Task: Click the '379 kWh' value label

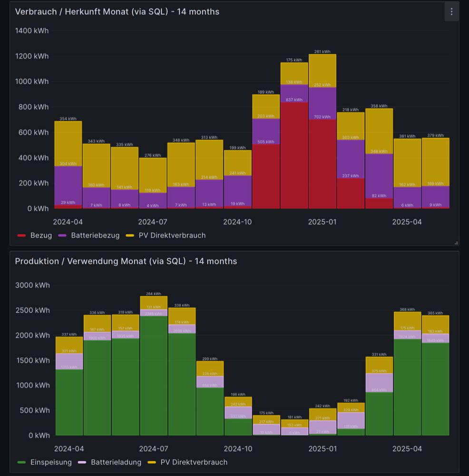Action: click(x=435, y=135)
